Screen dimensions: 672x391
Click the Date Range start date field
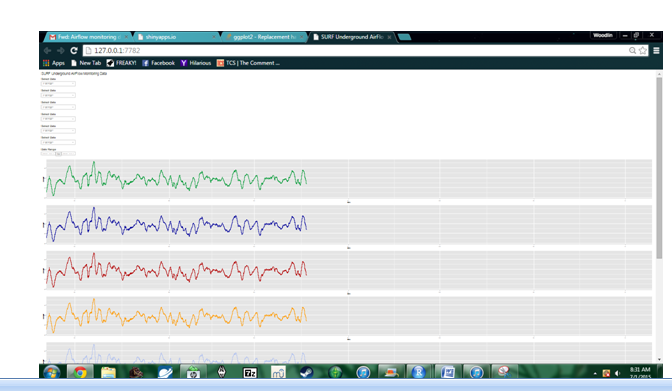[x=48, y=153]
